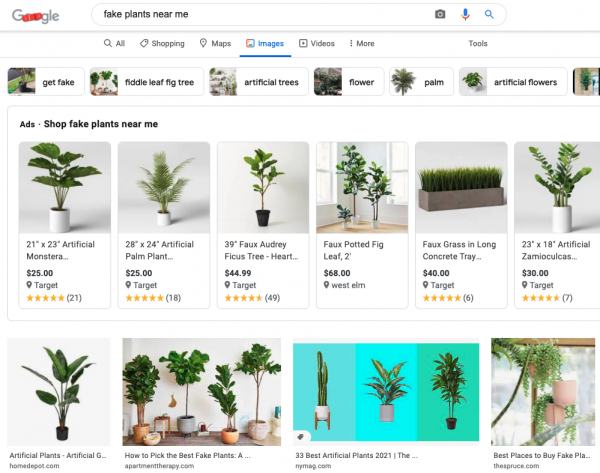Click the apartmenttherapy.com source text
600x473 pixels.
(159, 466)
